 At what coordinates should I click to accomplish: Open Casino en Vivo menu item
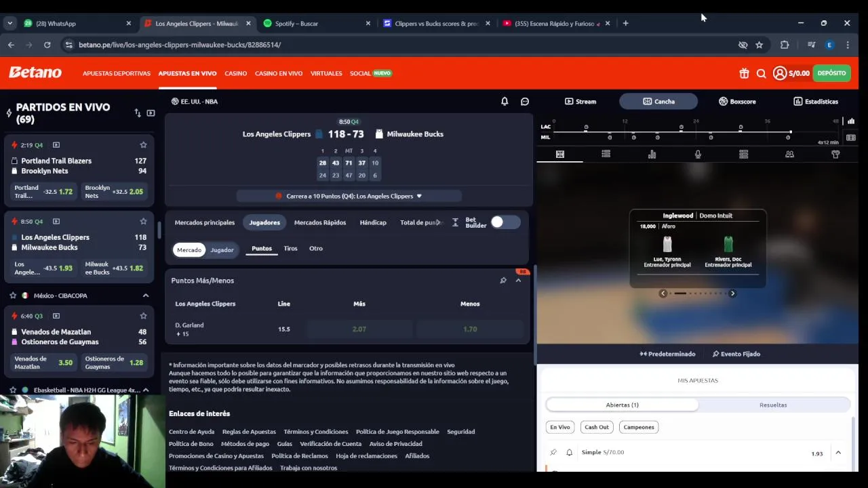tap(279, 73)
